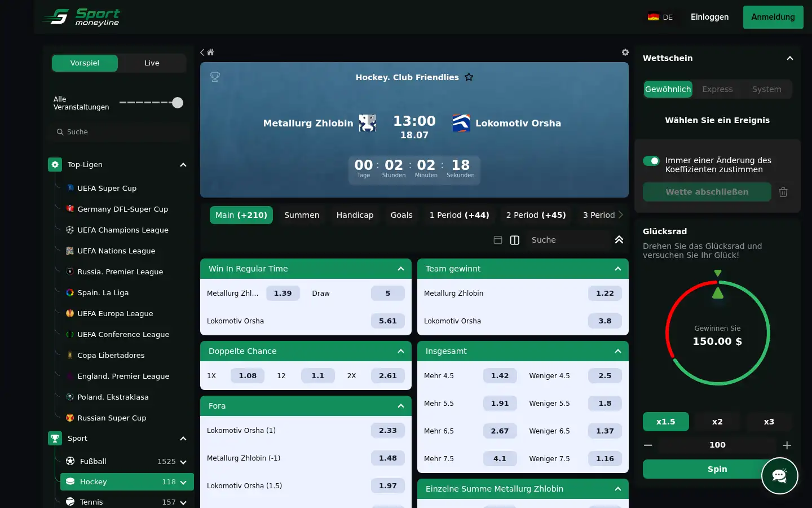
Task: Open Germany DFL-Super Cup league
Action: (122, 209)
